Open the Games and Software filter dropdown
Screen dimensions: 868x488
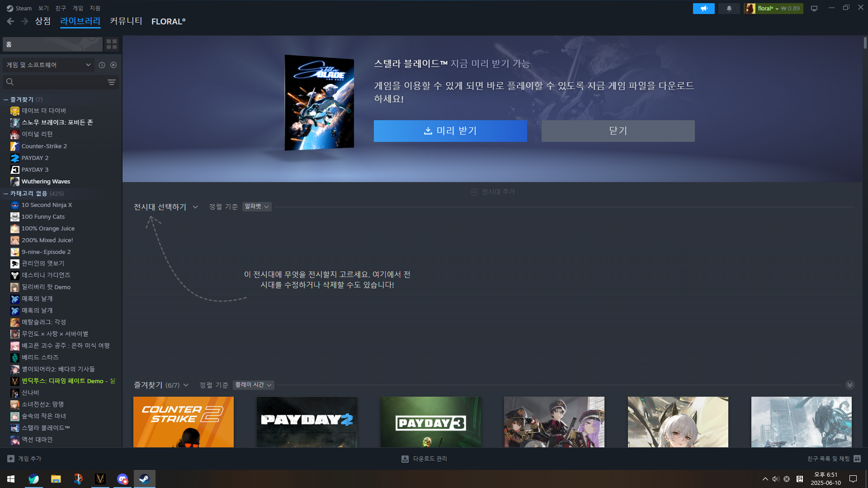pyautogui.click(x=48, y=65)
